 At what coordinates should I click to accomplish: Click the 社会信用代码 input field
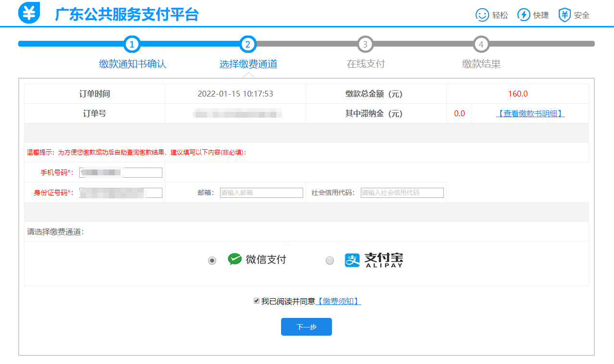pos(402,193)
